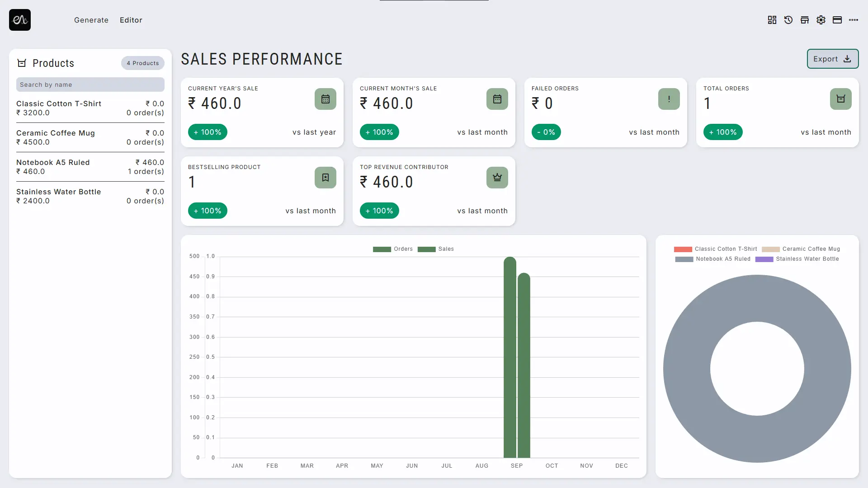Select the Notebook A5 Ruled product
The image size is (868, 488).
tap(90, 167)
